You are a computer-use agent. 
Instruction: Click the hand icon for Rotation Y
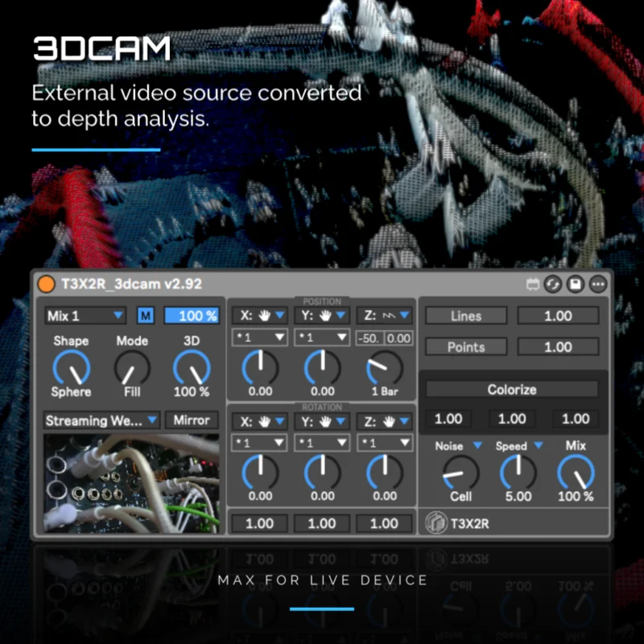click(325, 421)
